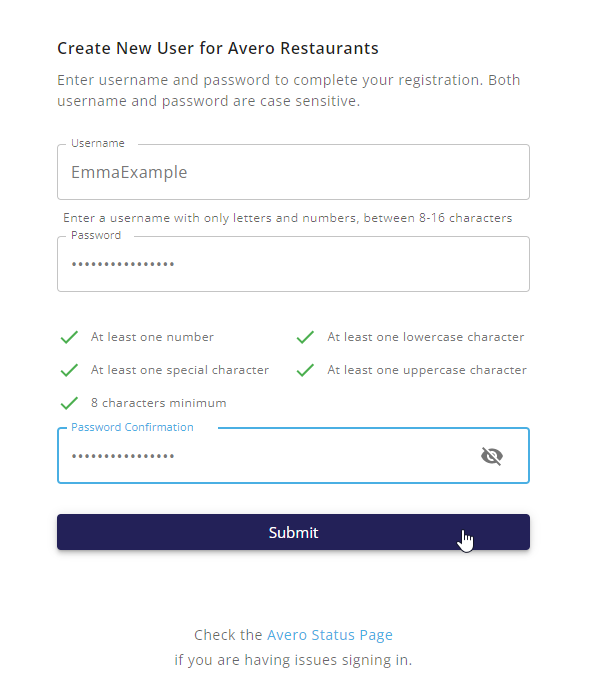Click the username hint about 8-16 characters
This screenshot has height=689, width=604.
pyautogui.click(x=287, y=218)
